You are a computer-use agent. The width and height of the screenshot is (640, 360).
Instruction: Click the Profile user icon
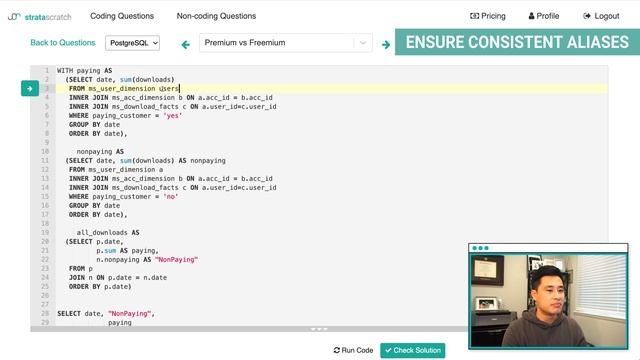click(531, 16)
